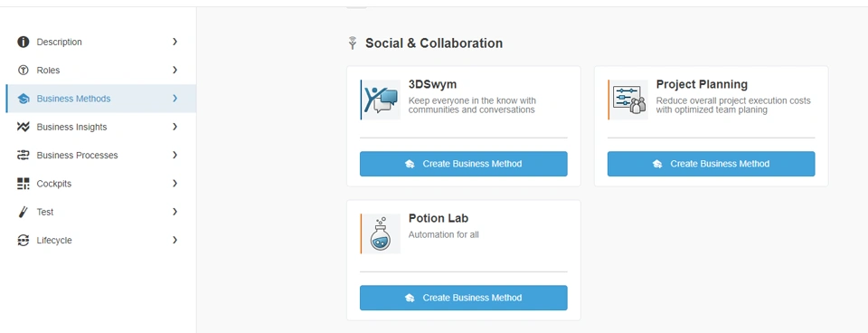Click the Lifecycle cycle icon
Image resolution: width=868 pixels, height=333 pixels.
point(23,241)
